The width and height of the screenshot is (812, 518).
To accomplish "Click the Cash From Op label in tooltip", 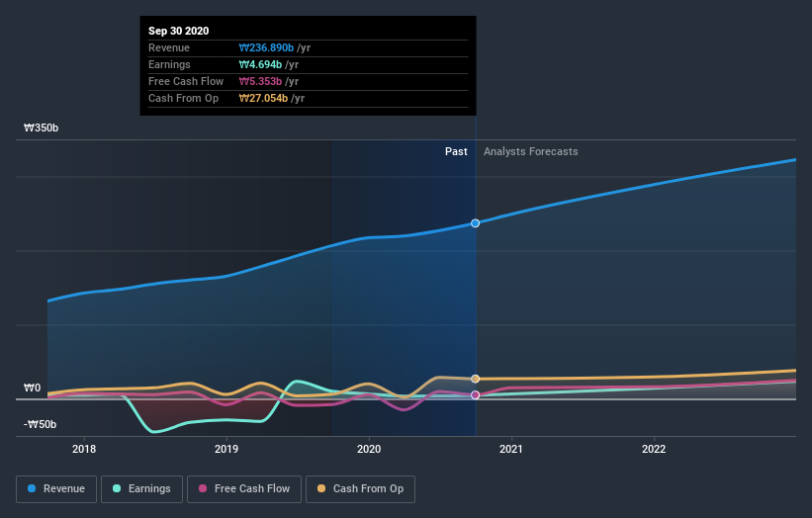I will pyautogui.click(x=183, y=98).
